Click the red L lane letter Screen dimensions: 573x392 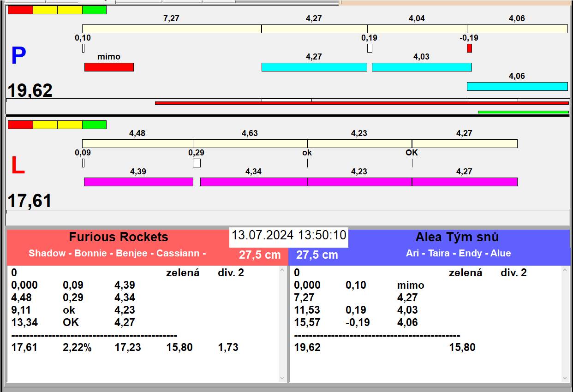pyautogui.click(x=18, y=166)
